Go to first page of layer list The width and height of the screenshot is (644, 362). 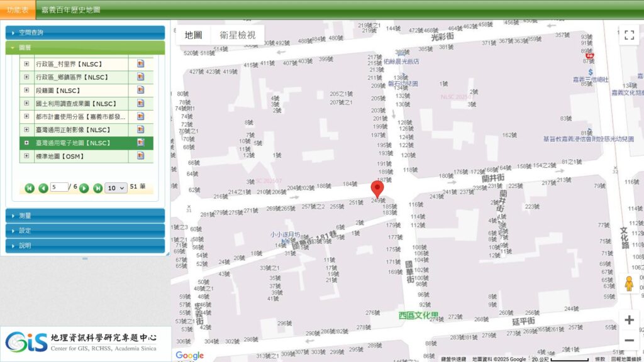(30, 188)
